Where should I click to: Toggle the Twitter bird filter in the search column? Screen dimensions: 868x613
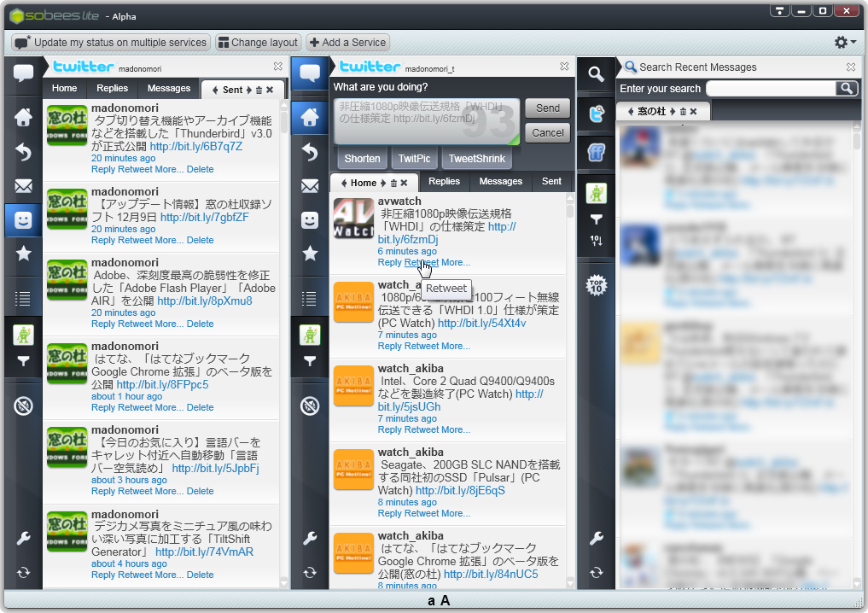tap(596, 114)
